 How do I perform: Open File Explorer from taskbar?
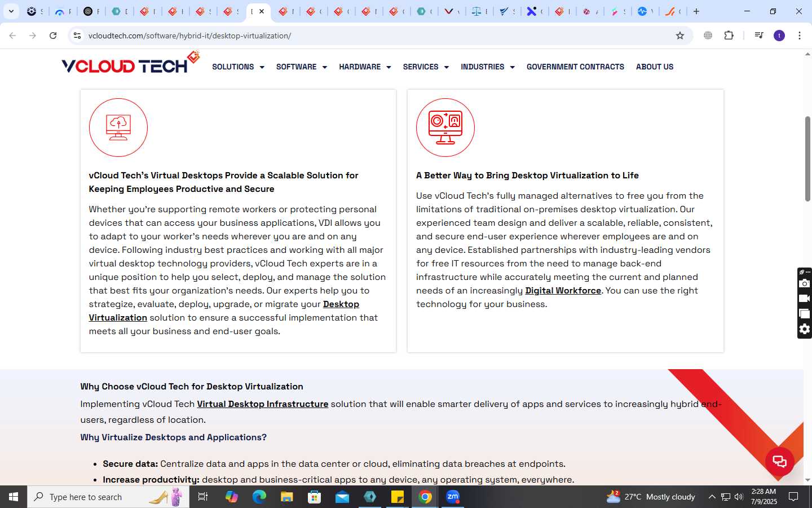click(287, 497)
